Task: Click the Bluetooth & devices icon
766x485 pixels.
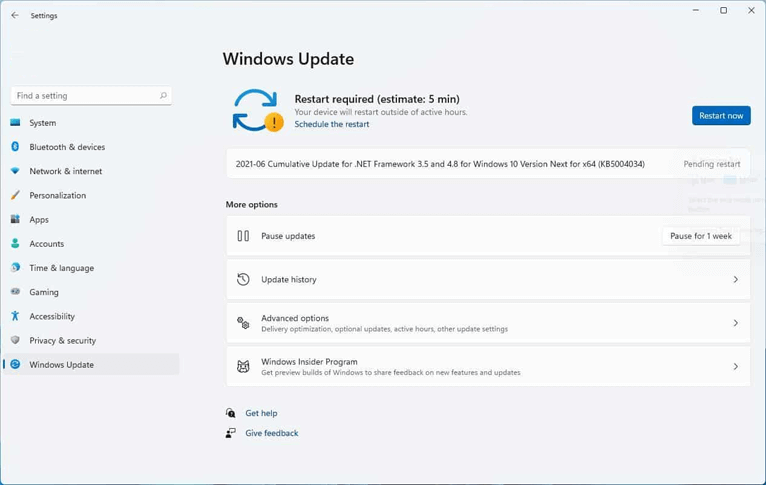Action: coord(15,147)
